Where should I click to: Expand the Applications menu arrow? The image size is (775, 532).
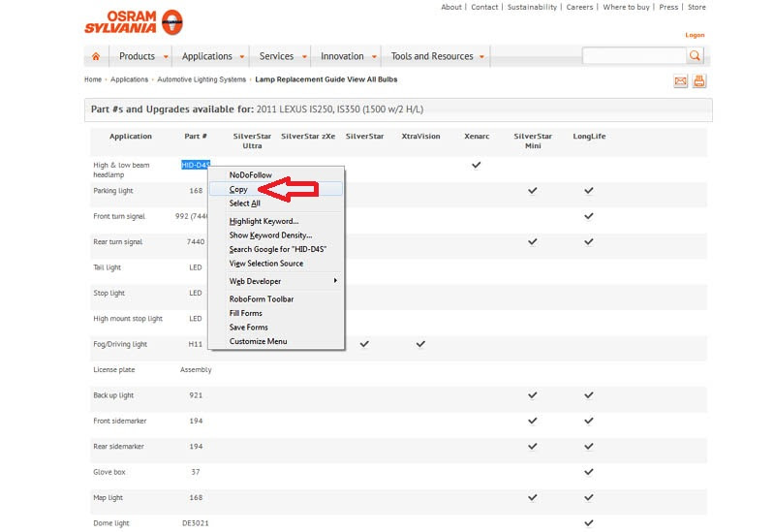click(x=241, y=57)
